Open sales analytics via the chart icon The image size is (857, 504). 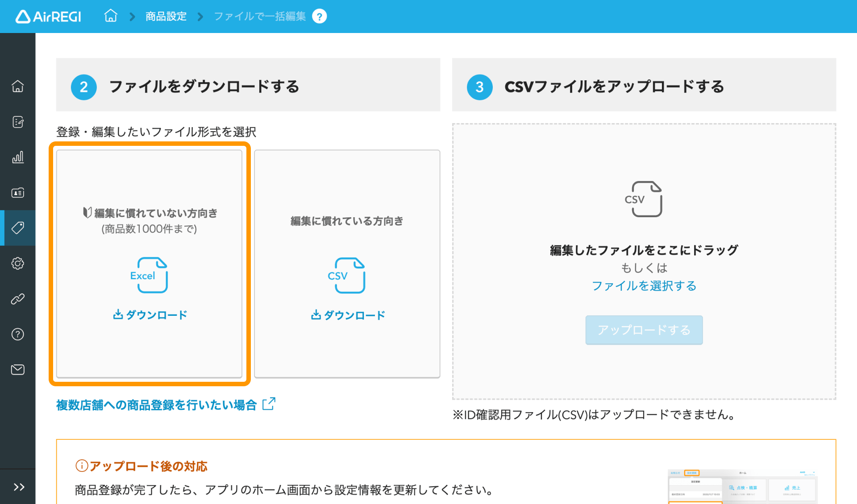click(x=18, y=157)
